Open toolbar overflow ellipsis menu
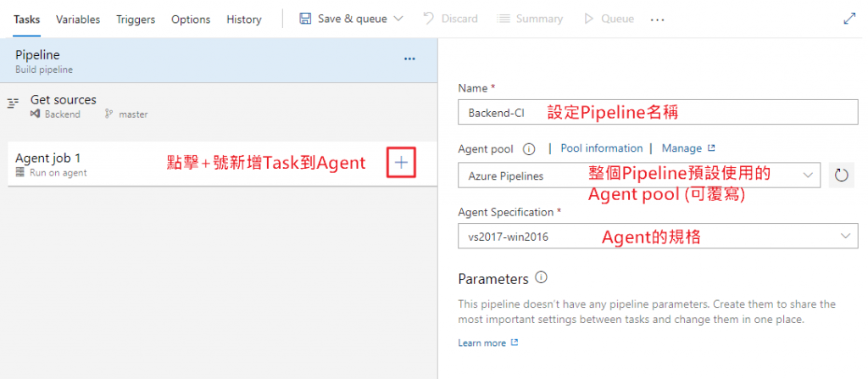Screen dimensions: 868x379 [x=657, y=19]
